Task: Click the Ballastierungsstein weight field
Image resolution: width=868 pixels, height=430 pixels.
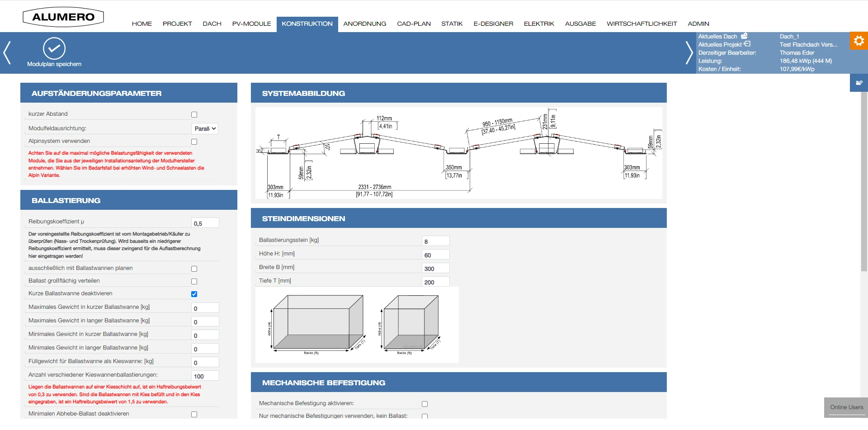Action: (435, 241)
